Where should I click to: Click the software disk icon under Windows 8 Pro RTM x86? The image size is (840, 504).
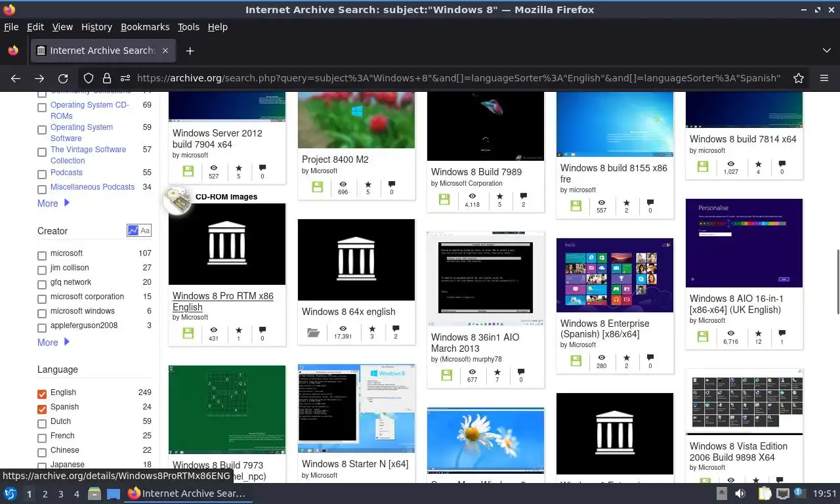tap(188, 333)
